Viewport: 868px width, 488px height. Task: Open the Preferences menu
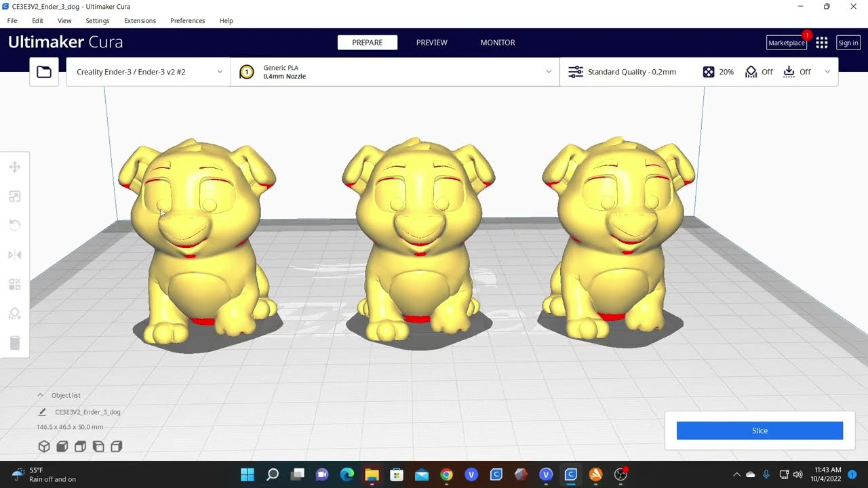click(x=188, y=21)
